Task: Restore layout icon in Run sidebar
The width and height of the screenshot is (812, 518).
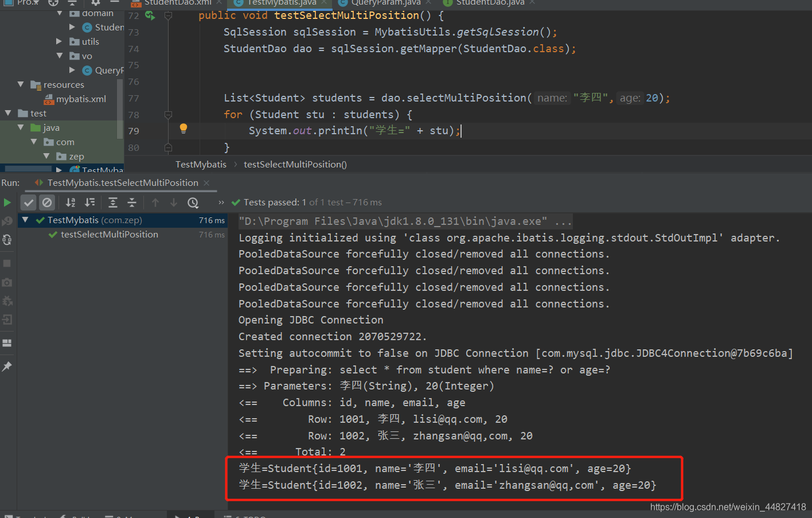Action: tap(7, 343)
